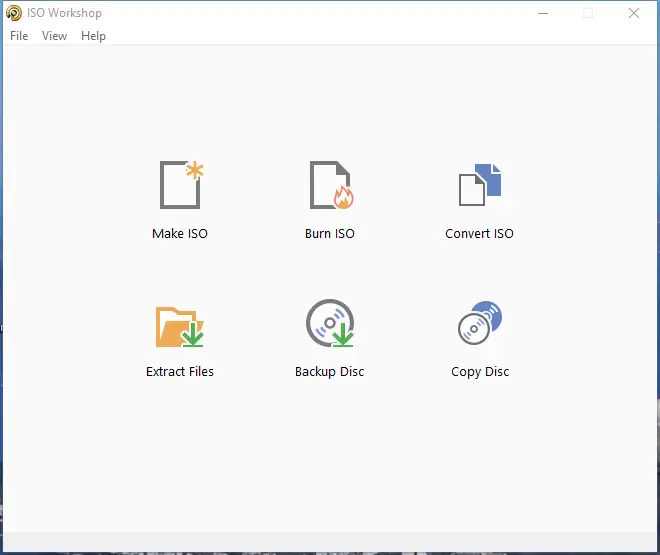Choose the Copy Disc double-disc icon

(x=480, y=323)
